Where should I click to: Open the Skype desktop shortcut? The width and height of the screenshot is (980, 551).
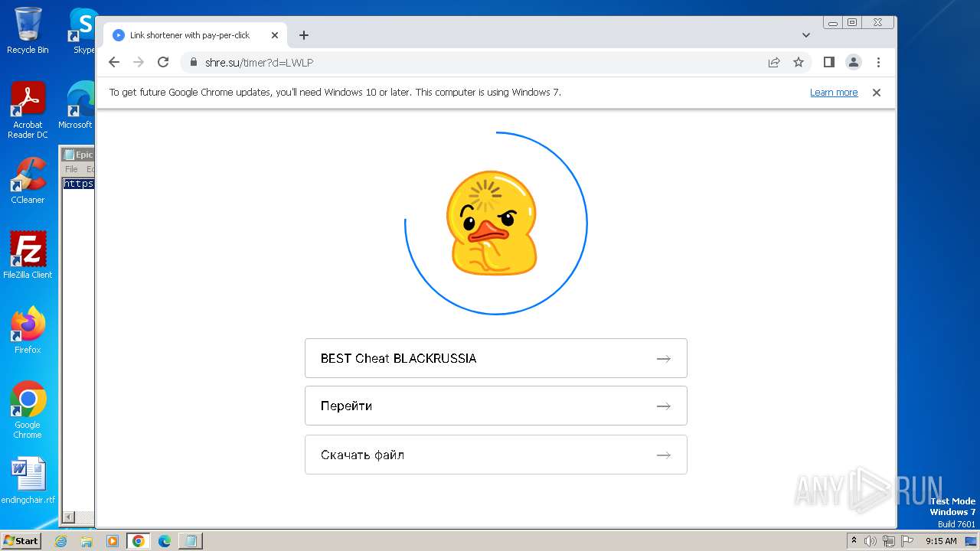pos(83,31)
